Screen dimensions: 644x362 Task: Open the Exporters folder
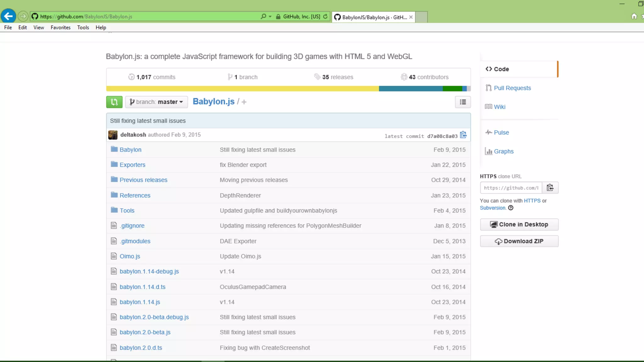point(132,165)
